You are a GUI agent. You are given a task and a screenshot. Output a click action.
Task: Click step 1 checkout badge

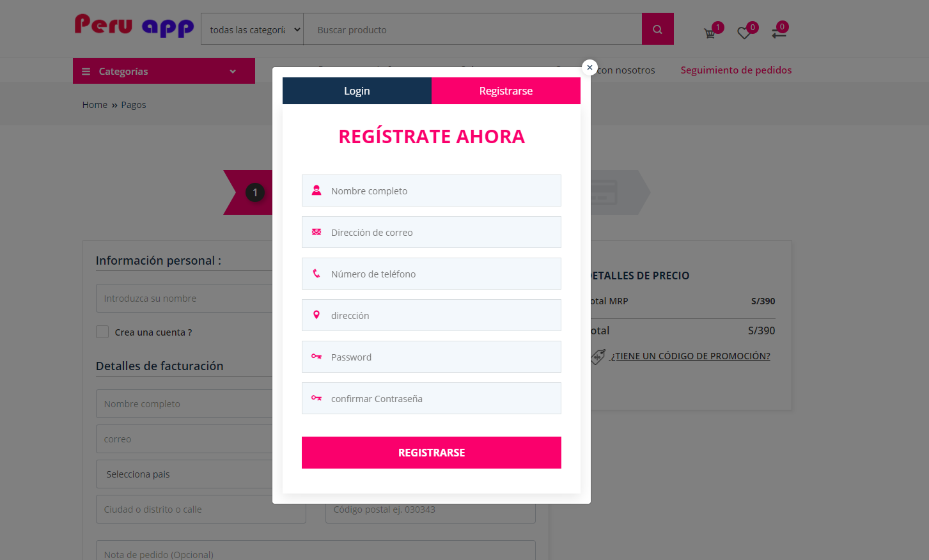coord(254,192)
